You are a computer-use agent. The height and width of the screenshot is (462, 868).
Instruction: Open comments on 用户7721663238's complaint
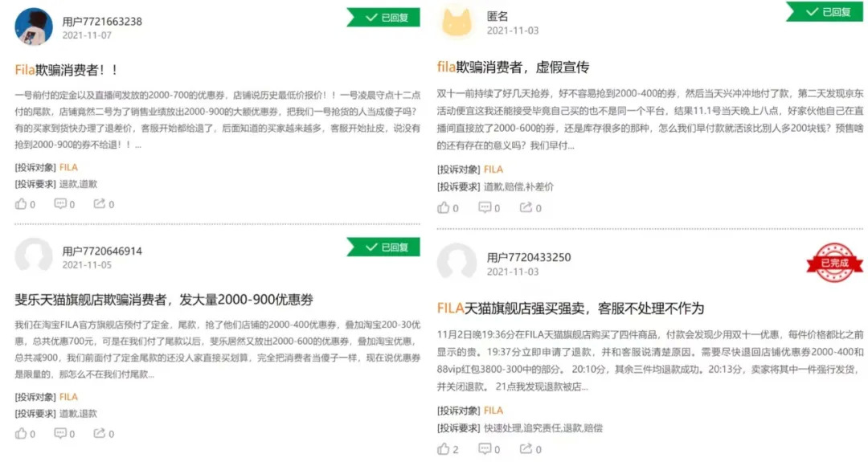coord(60,204)
